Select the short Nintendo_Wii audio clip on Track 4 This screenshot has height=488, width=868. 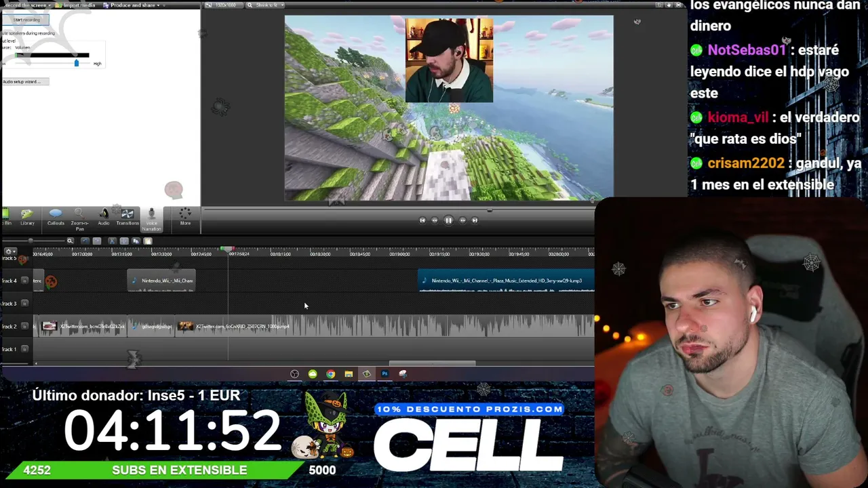coord(161,281)
